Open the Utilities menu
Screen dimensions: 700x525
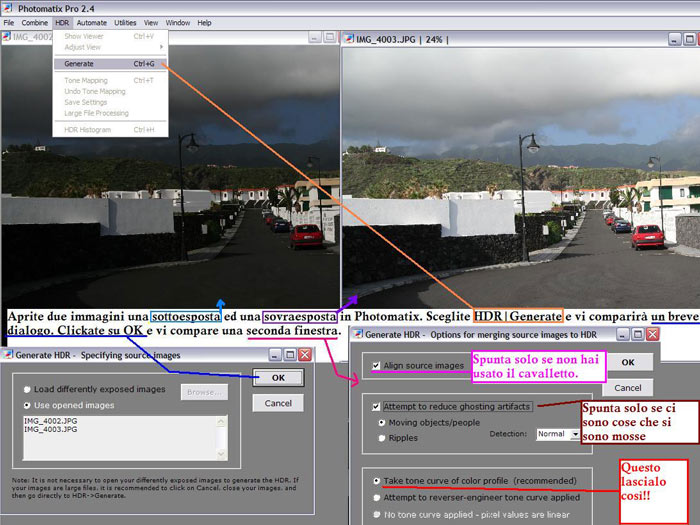pyautogui.click(x=125, y=22)
